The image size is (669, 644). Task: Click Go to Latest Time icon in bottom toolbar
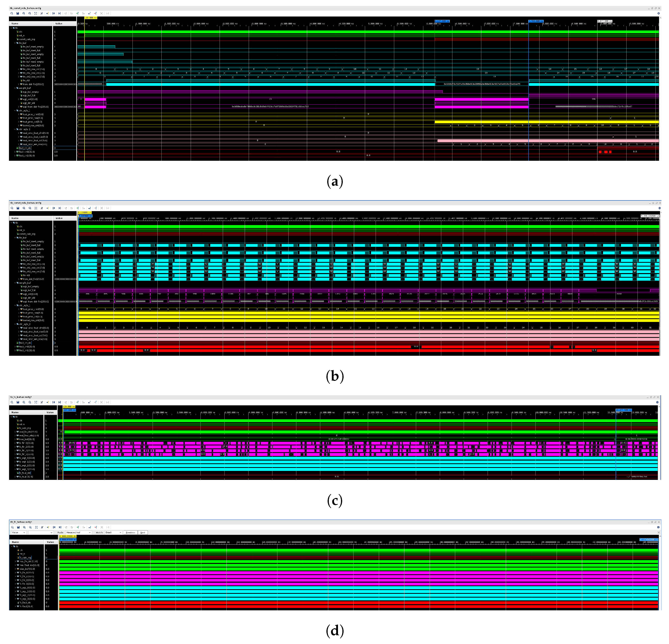pos(60,527)
